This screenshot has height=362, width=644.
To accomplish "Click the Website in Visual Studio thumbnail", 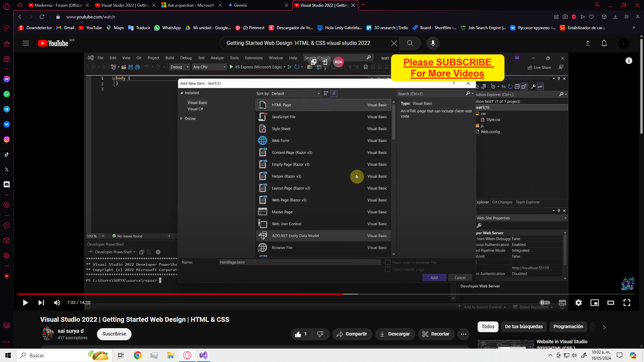I will tap(505, 344).
